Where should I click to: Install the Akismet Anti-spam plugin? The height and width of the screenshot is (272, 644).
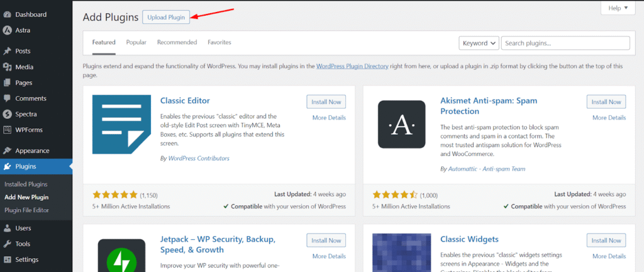[x=606, y=101]
